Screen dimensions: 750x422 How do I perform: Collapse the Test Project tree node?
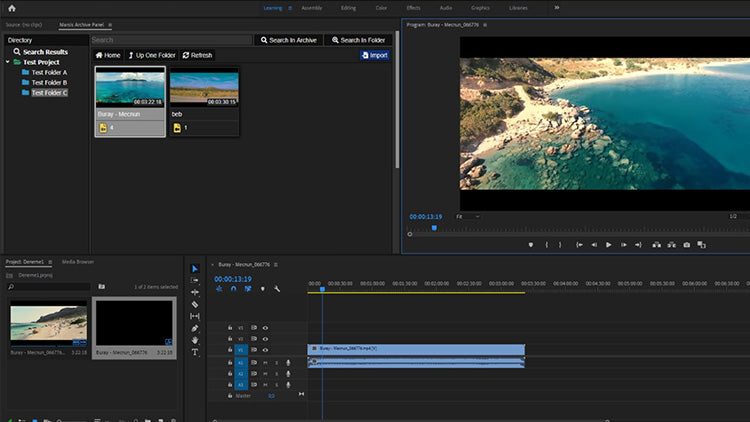7,62
